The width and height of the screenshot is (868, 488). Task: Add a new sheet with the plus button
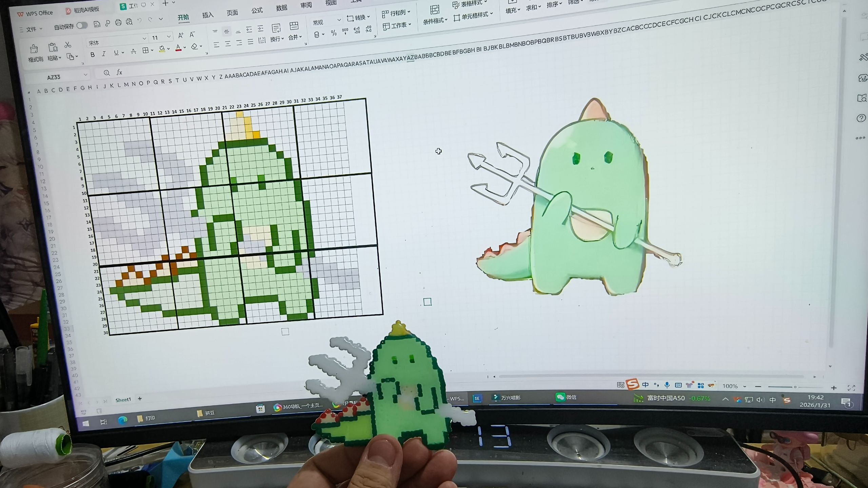[x=140, y=399]
